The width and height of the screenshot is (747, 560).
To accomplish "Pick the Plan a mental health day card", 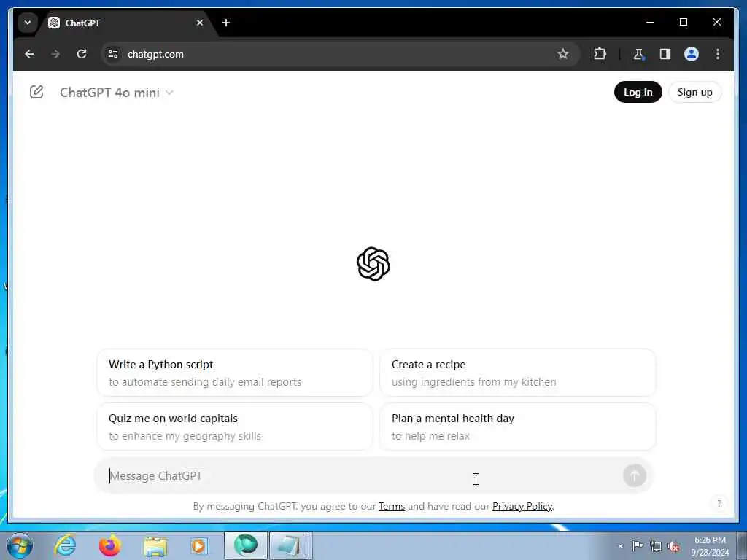I will tap(518, 427).
